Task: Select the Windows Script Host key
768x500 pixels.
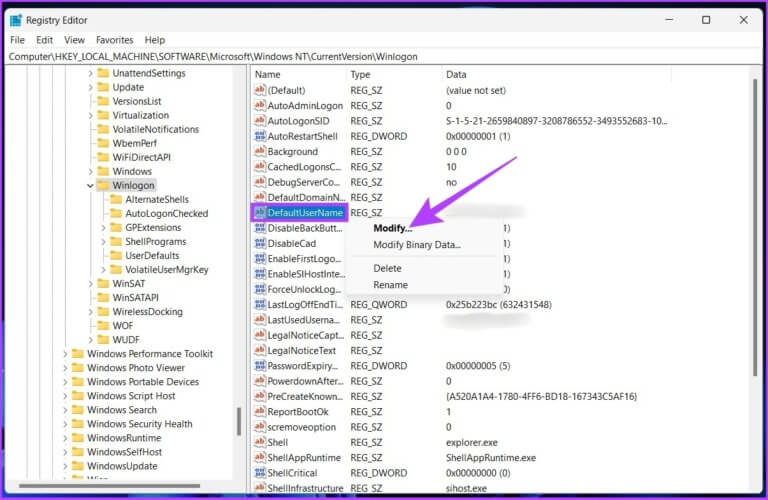Action: pyautogui.click(x=131, y=396)
